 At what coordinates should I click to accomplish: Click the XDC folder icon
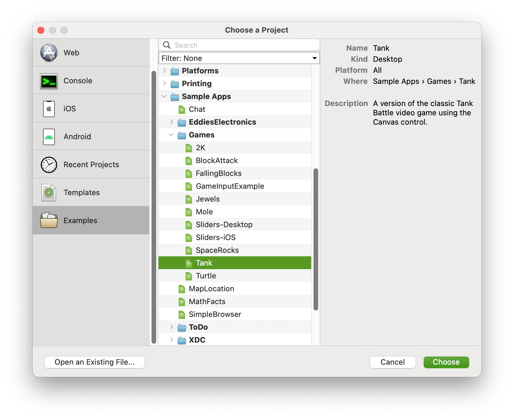click(x=182, y=340)
